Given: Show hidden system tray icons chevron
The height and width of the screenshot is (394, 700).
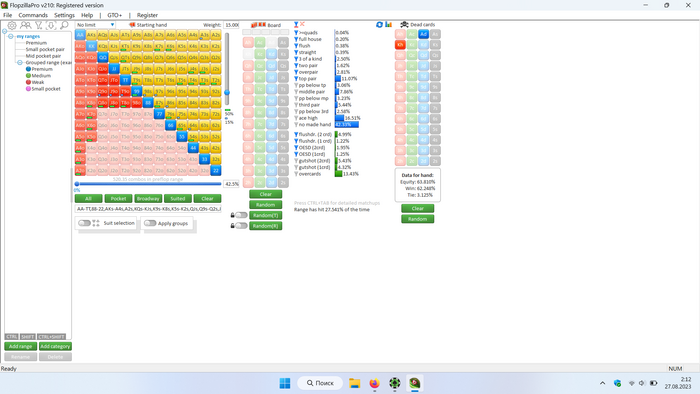Looking at the screenshot, I should pyautogui.click(x=603, y=383).
